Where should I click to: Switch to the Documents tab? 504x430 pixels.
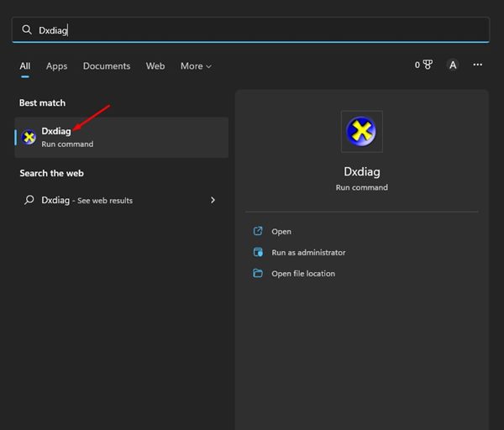point(107,66)
